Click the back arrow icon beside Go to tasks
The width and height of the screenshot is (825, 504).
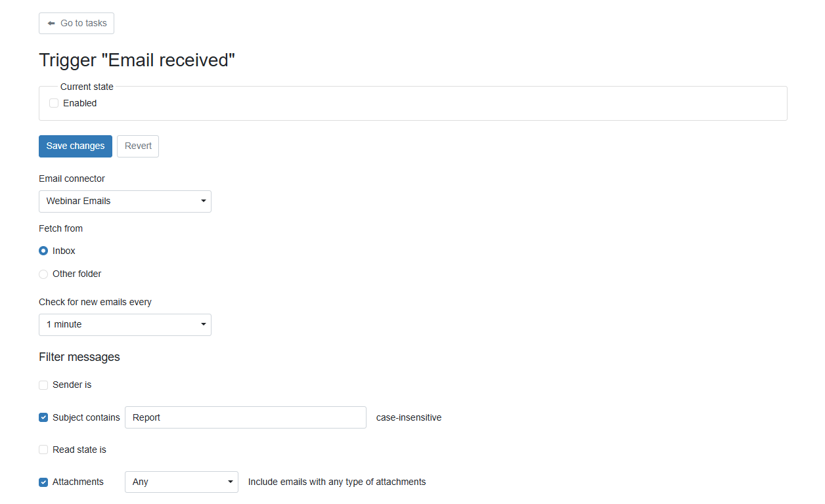(x=51, y=23)
